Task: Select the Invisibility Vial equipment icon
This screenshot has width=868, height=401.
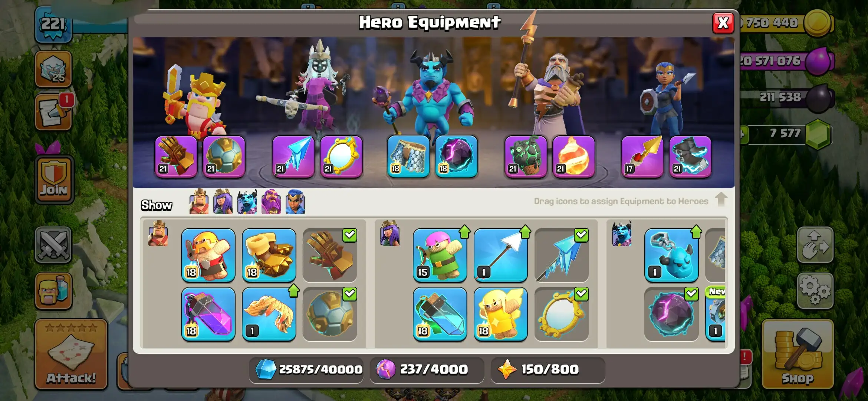Action: click(440, 314)
